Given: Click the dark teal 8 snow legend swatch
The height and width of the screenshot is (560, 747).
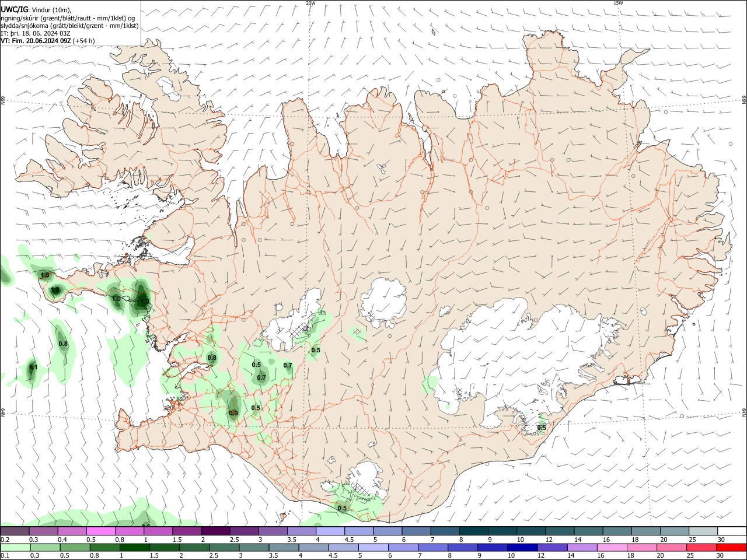Looking at the screenshot, I should coord(474,531).
